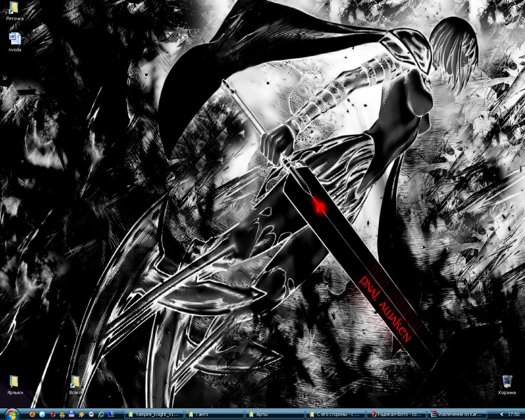Switch to the Гантз folder window
Image resolution: width=525 pixels, height=420 pixels.
click(x=214, y=414)
